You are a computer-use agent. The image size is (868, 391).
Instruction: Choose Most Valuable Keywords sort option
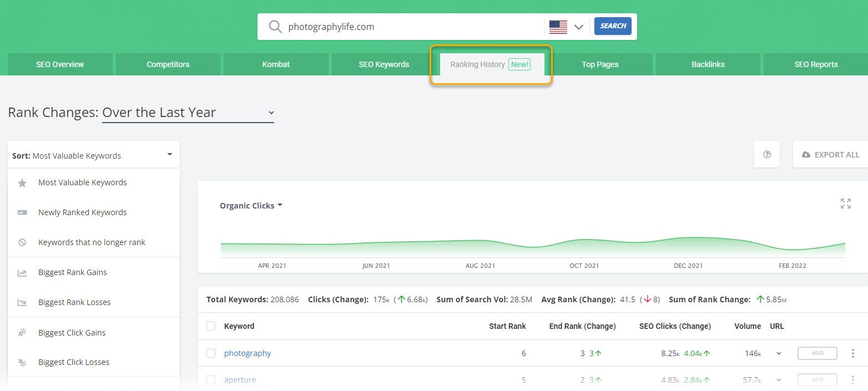point(94,182)
